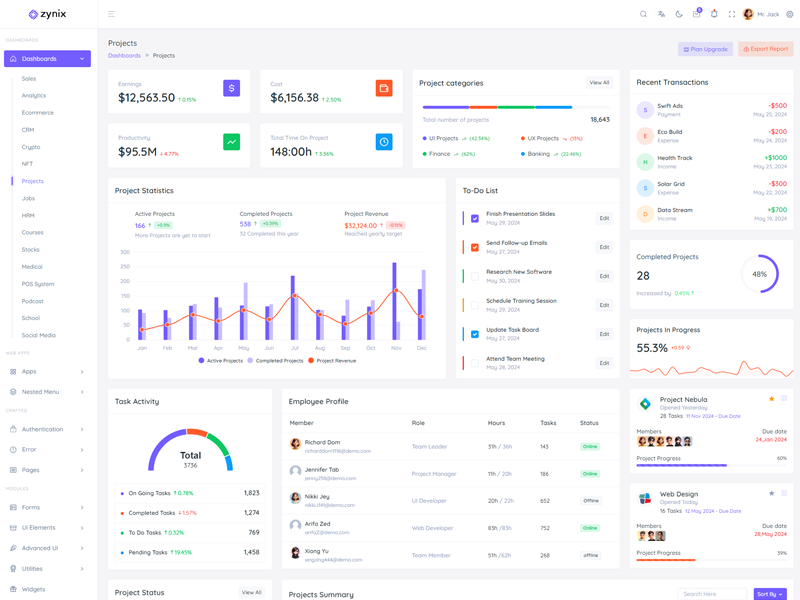
Task: Expand the Apps sidebar menu
Action: pos(47,371)
